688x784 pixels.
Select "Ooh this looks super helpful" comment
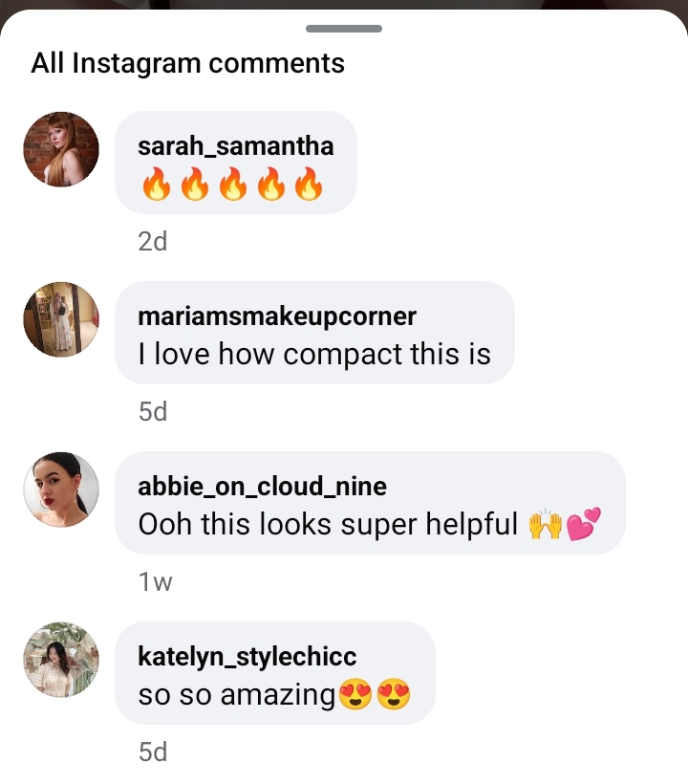click(x=328, y=525)
